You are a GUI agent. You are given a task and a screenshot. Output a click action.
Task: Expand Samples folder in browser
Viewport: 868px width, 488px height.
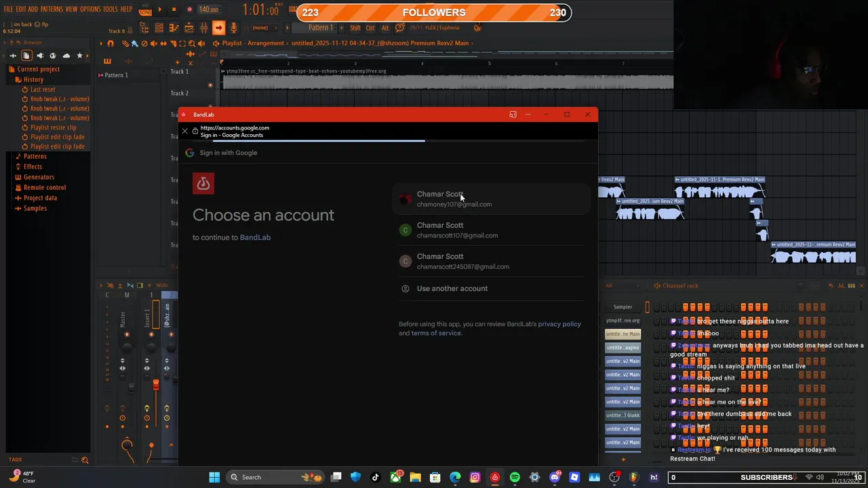click(35, 208)
